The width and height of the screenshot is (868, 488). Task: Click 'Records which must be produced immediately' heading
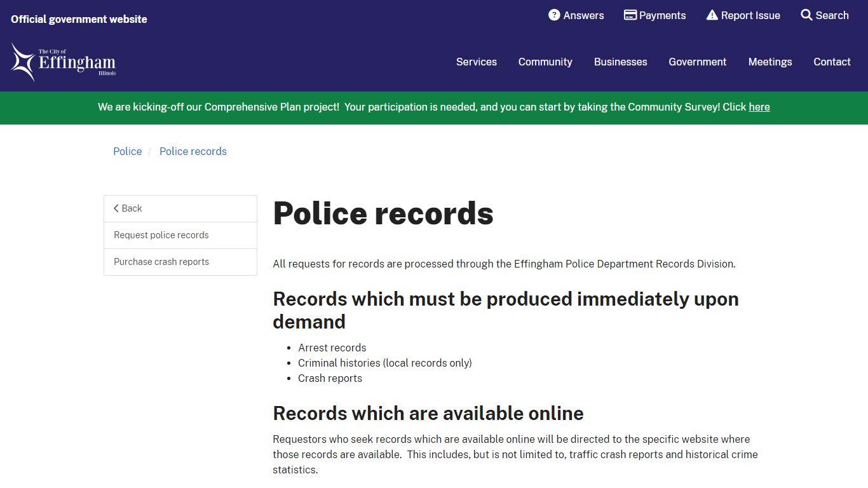[506, 310]
